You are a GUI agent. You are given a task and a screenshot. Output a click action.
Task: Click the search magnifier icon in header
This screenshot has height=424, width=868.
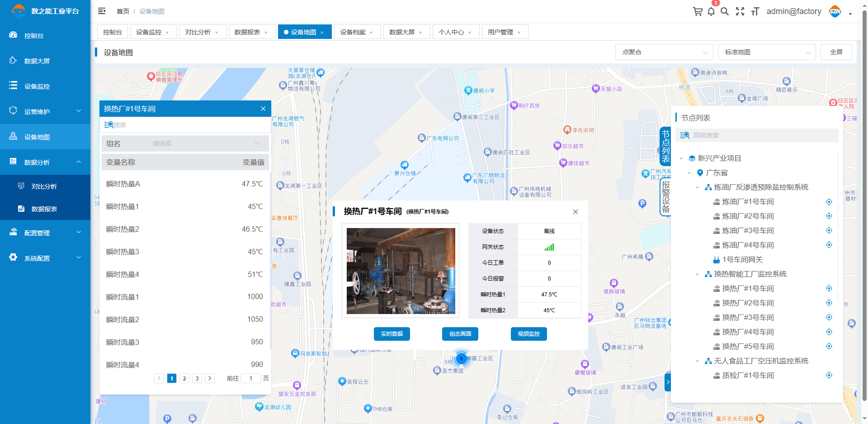coord(725,11)
